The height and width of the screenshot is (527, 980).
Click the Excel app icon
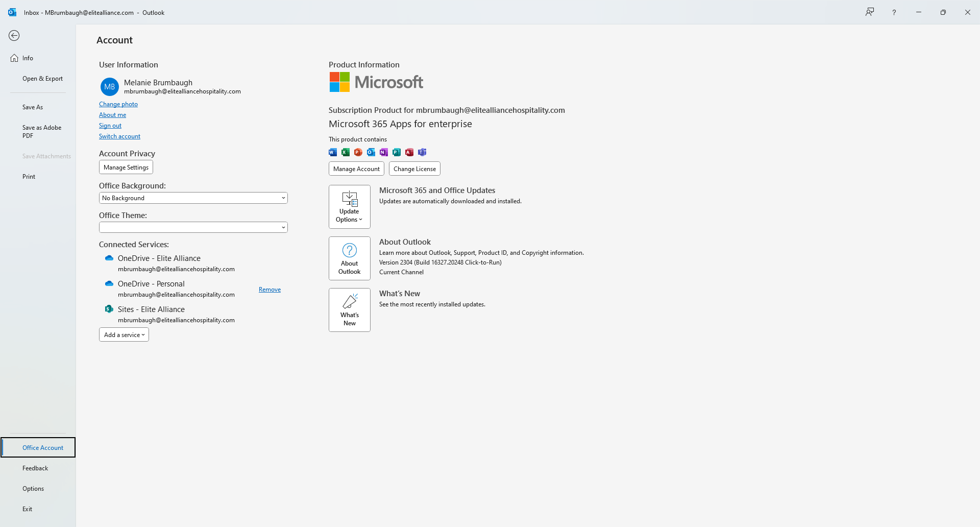[x=346, y=152]
